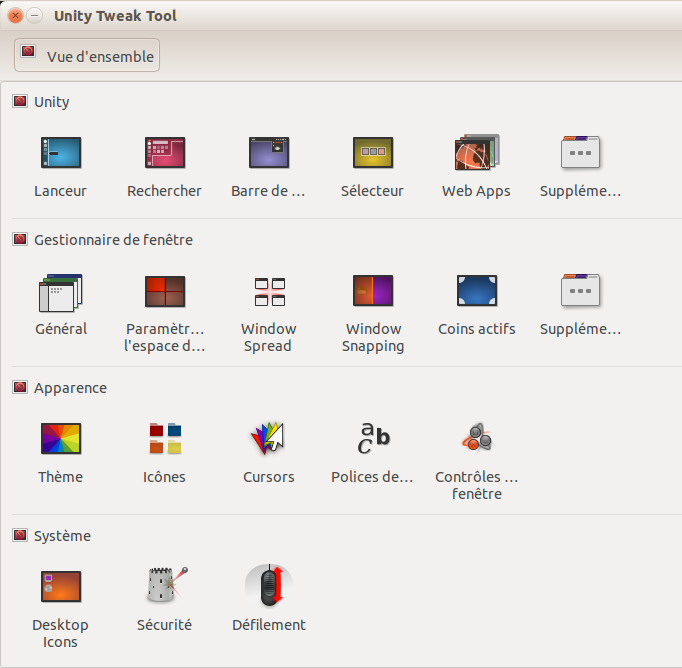Open window manager Général icon

click(61, 292)
